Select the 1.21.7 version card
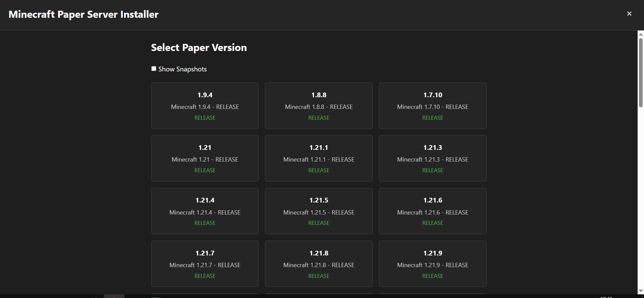The image size is (644, 298). (205, 264)
